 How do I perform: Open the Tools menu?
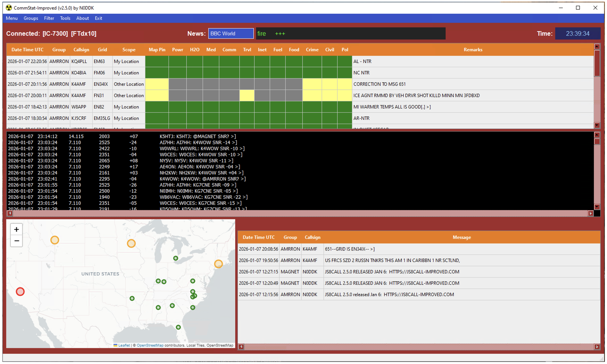(65, 18)
